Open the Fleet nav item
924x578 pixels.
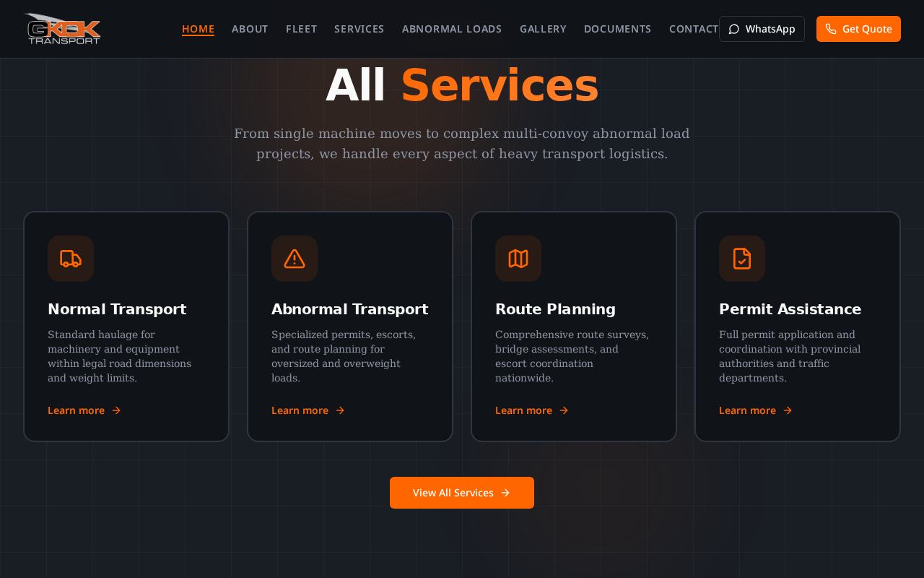point(301,29)
